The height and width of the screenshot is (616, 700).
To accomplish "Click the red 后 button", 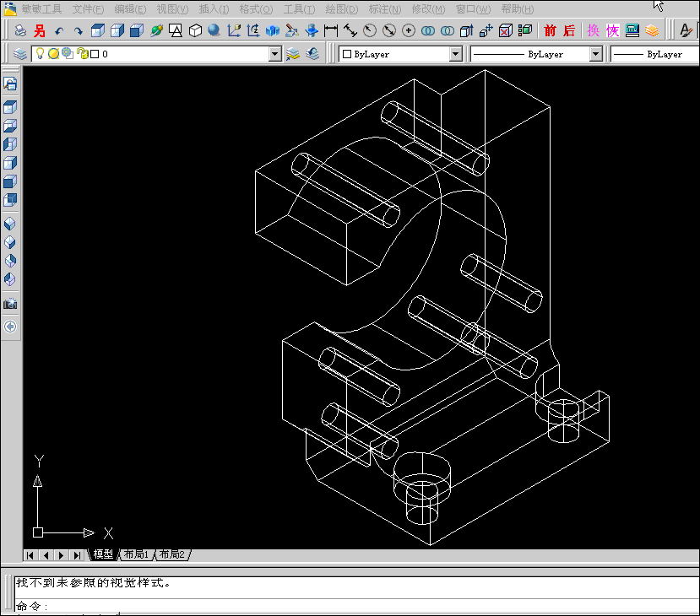I will point(569,30).
